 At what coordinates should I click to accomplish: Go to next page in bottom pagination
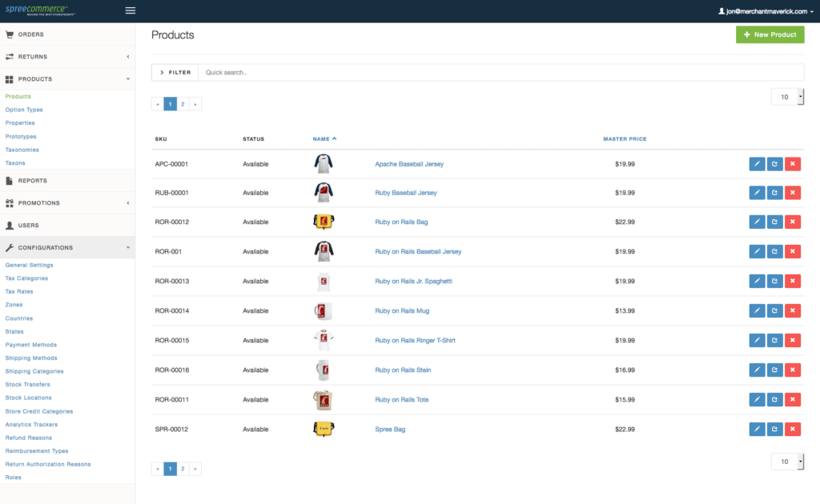[195, 469]
